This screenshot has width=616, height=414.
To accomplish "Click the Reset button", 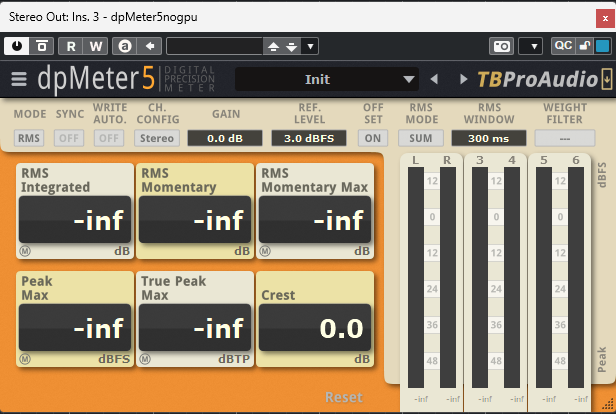I will click(343, 397).
